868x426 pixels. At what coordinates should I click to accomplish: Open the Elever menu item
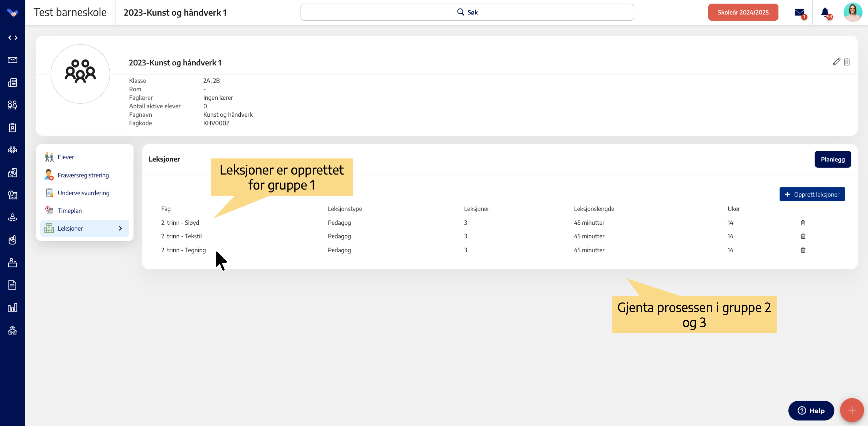click(85, 157)
